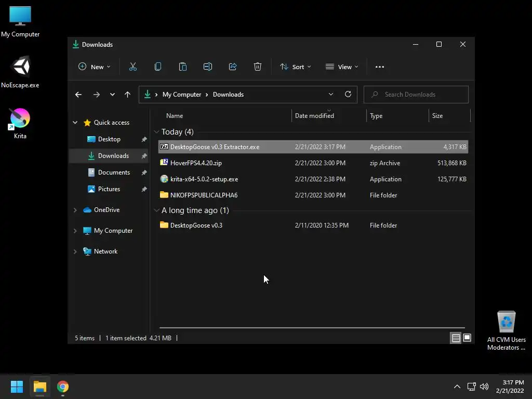Image resolution: width=532 pixels, height=399 pixels.
Task: Click the Paste clipboard icon
Action: (x=182, y=67)
